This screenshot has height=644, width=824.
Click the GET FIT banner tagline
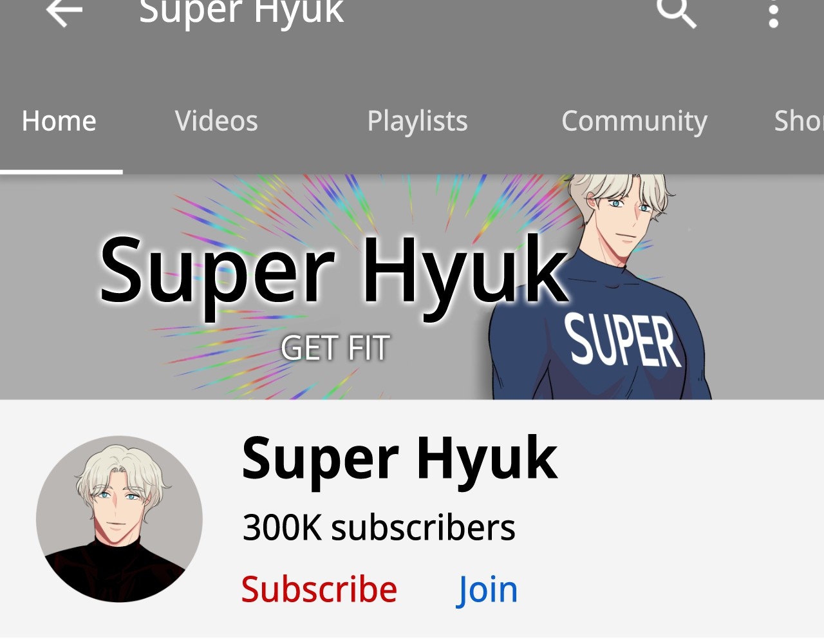(x=335, y=348)
